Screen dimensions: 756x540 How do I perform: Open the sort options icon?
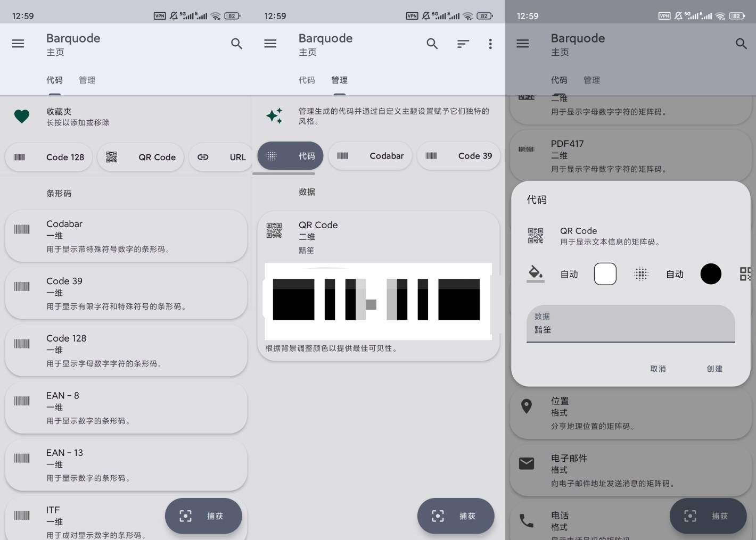[463, 44]
